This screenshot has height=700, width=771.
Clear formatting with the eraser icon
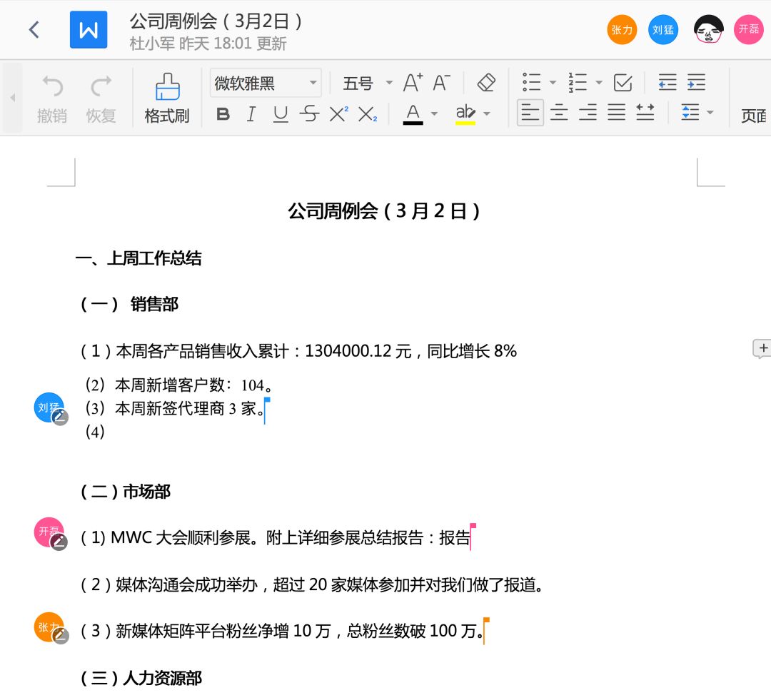pyautogui.click(x=486, y=83)
